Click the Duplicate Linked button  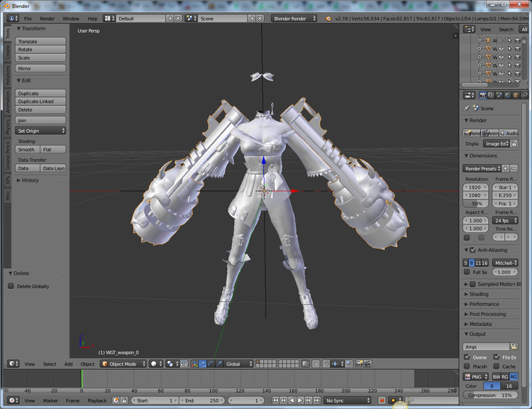coord(40,102)
